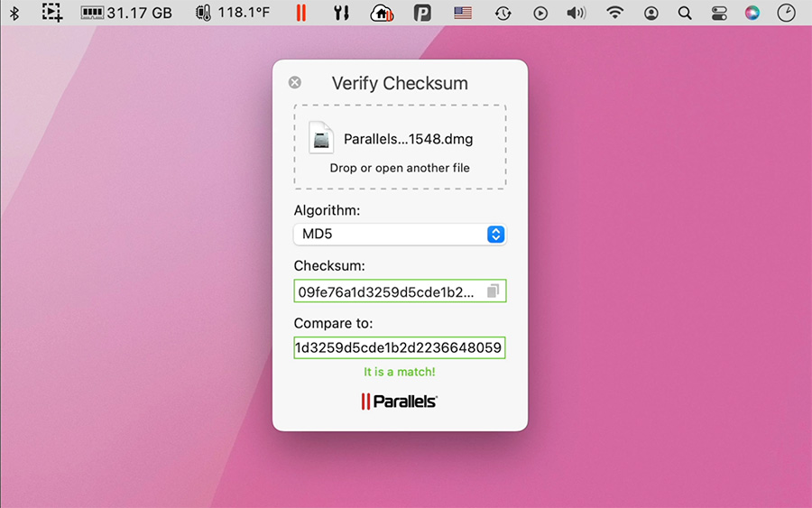Image resolution: width=812 pixels, height=508 pixels.
Task: Click the square P menu bar icon
Action: coord(422,13)
